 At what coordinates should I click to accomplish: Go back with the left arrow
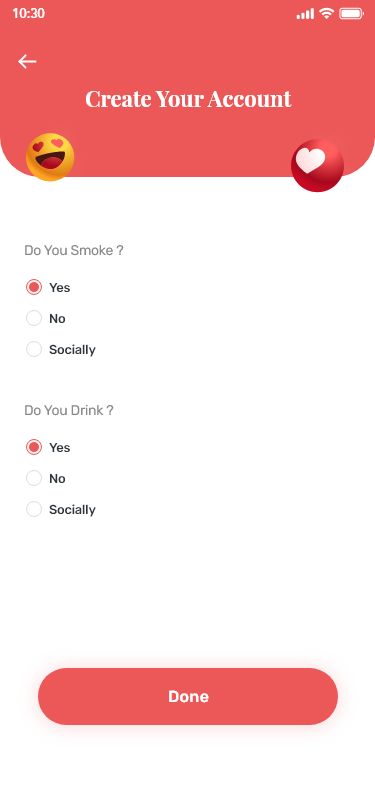click(x=27, y=62)
